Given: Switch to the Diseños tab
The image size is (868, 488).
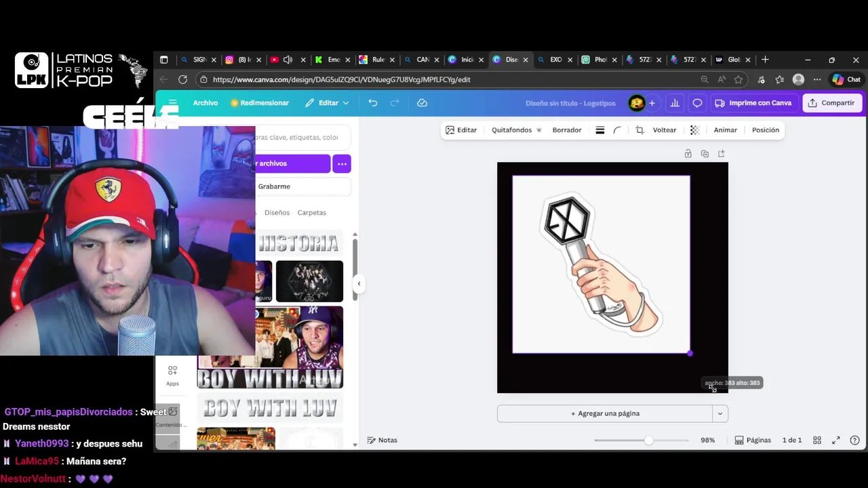Looking at the screenshot, I should point(277,213).
